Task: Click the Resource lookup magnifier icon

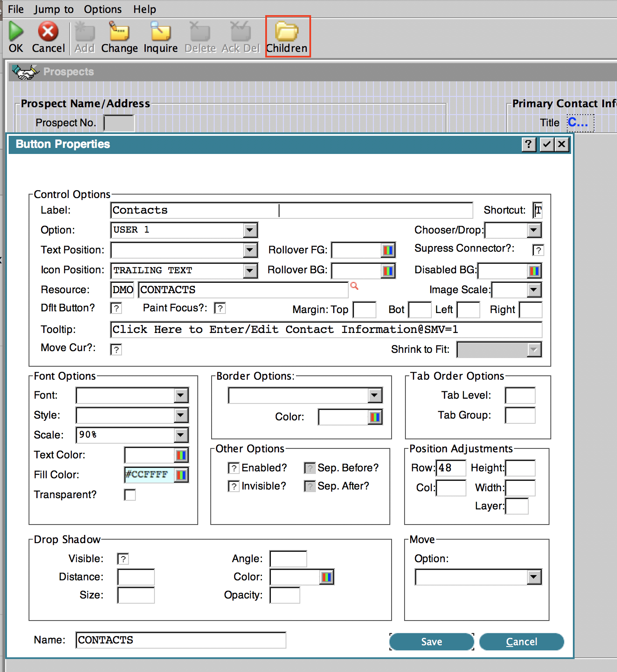Action: pyautogui.click(x=354, y=286)
